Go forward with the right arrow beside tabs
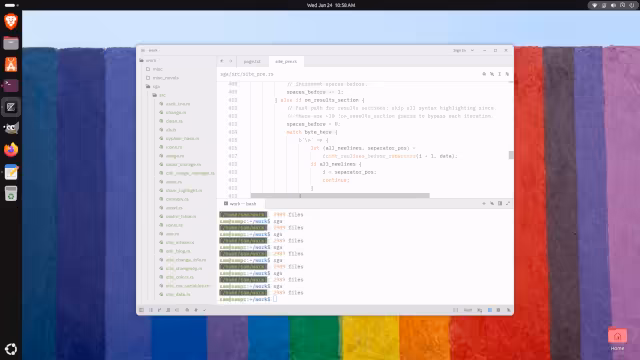The height and width of the screenshot is (360, 640). coord(231,61)
